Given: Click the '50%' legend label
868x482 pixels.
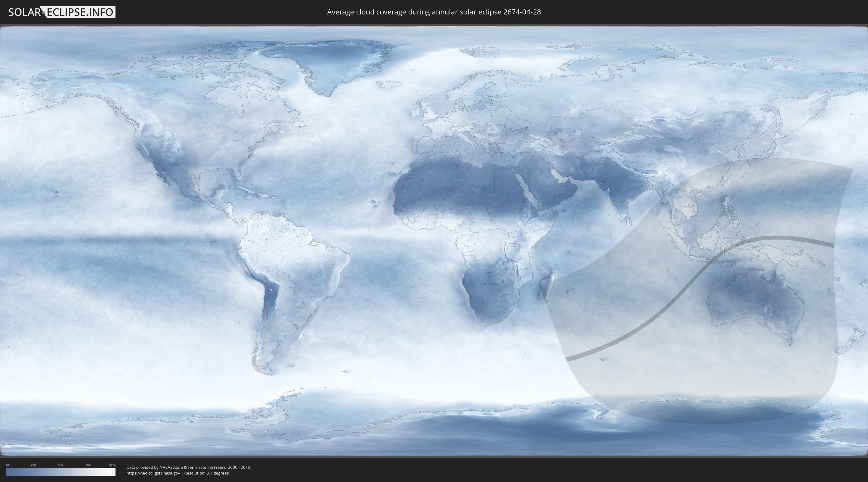Looking at the screenshot, I should click(61, 465).
